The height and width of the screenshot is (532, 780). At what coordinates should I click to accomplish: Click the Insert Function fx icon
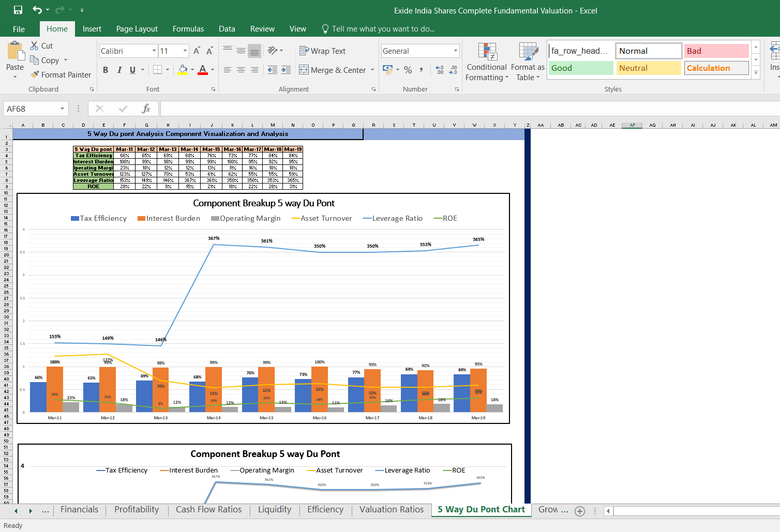click(146, 109)
